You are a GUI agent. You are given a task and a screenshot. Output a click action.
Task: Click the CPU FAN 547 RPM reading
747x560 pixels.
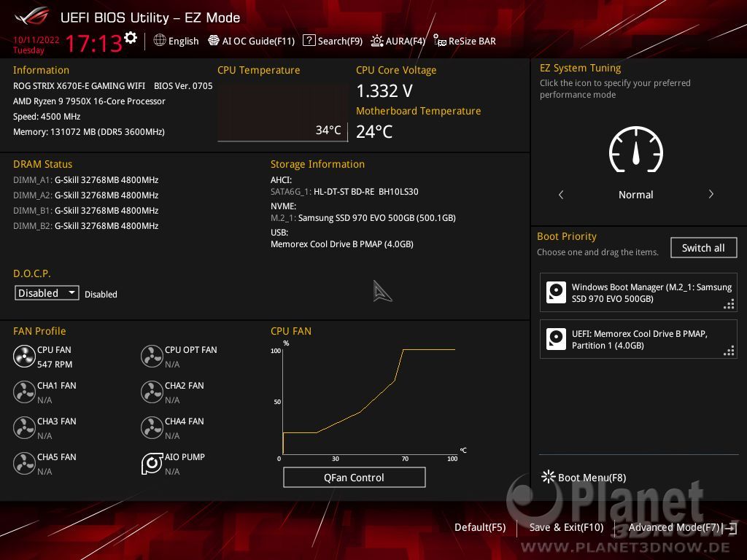coord(55,365)
